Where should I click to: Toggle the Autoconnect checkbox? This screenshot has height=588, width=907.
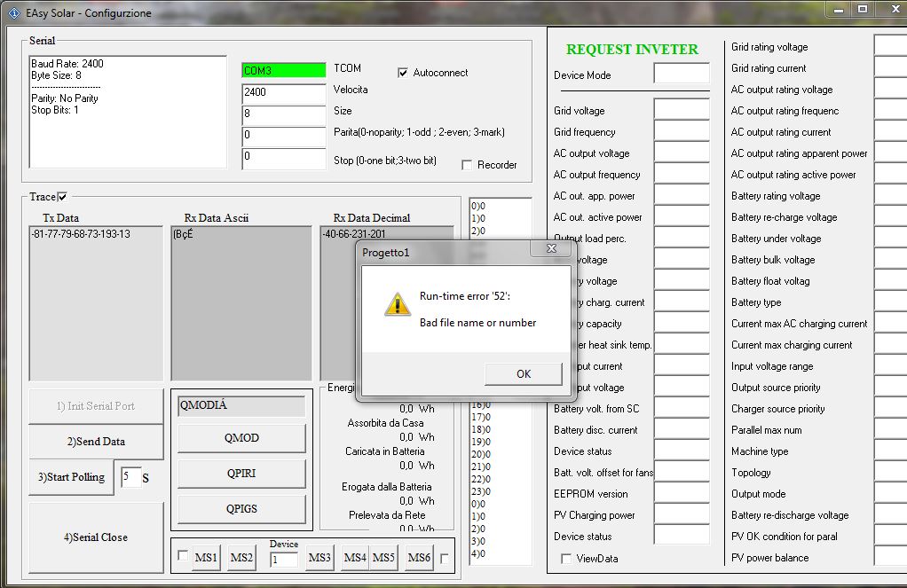click(403, 73)
